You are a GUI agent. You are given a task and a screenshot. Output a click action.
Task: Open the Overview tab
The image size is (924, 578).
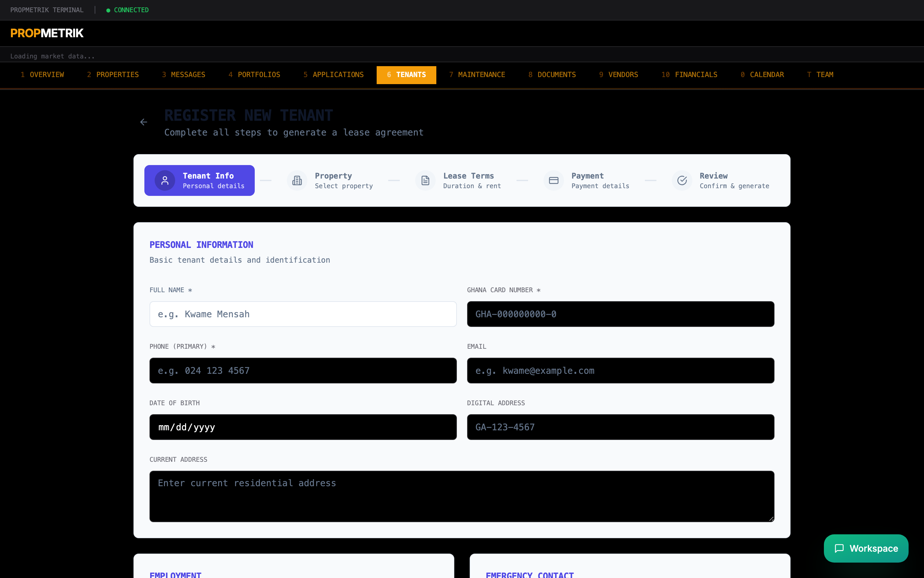click(42, 74)
